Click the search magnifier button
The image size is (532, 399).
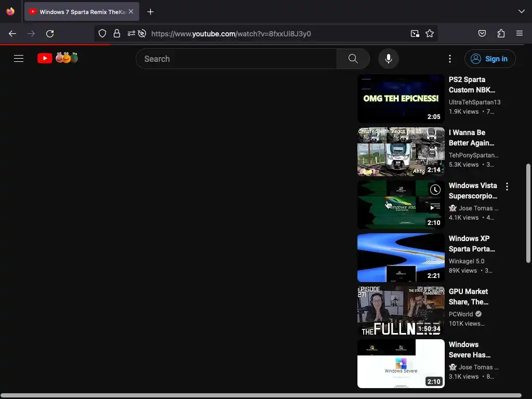353,59
